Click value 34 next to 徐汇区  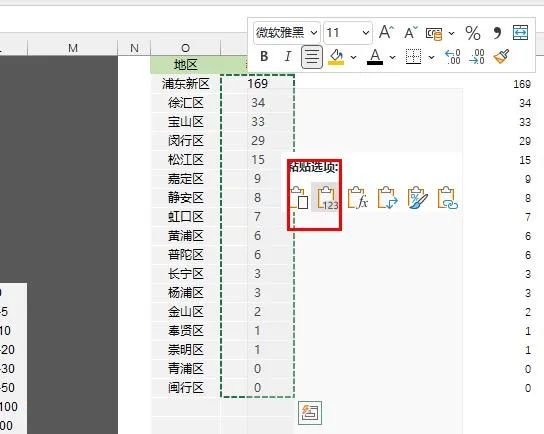click(x=257, y=103)
